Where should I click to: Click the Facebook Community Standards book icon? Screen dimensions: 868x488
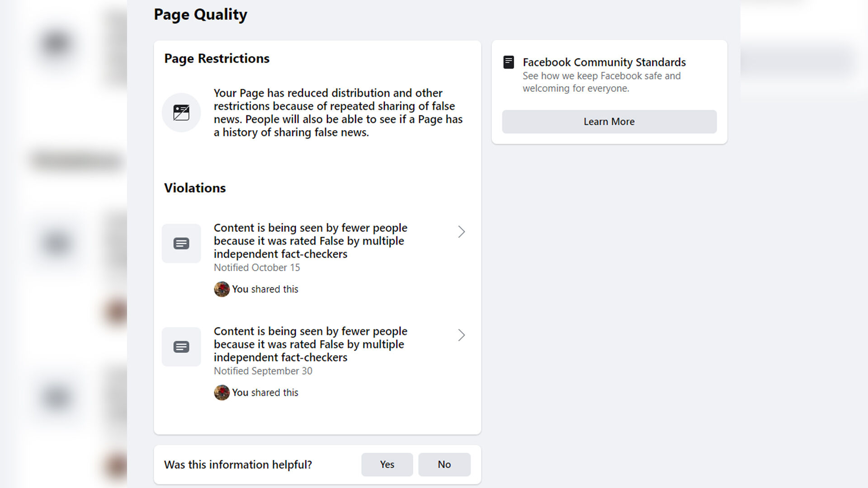509,62
